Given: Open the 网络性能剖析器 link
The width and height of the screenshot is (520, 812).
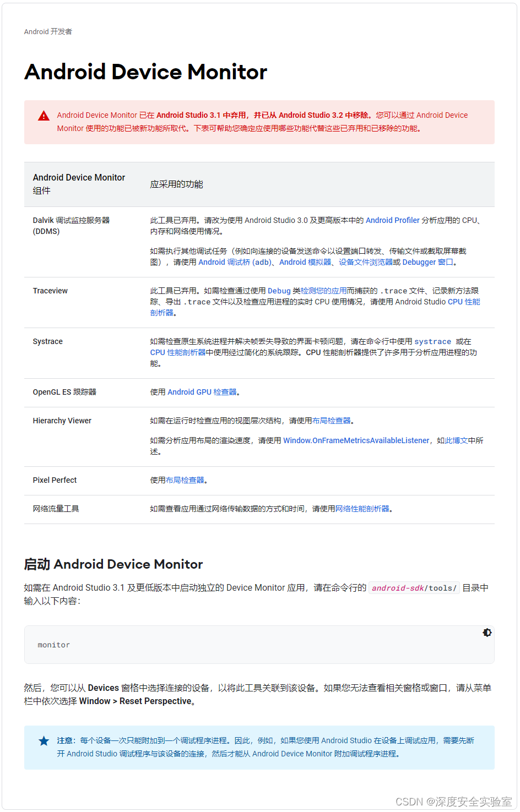Looking at the screenshot, I should [363, 508].
